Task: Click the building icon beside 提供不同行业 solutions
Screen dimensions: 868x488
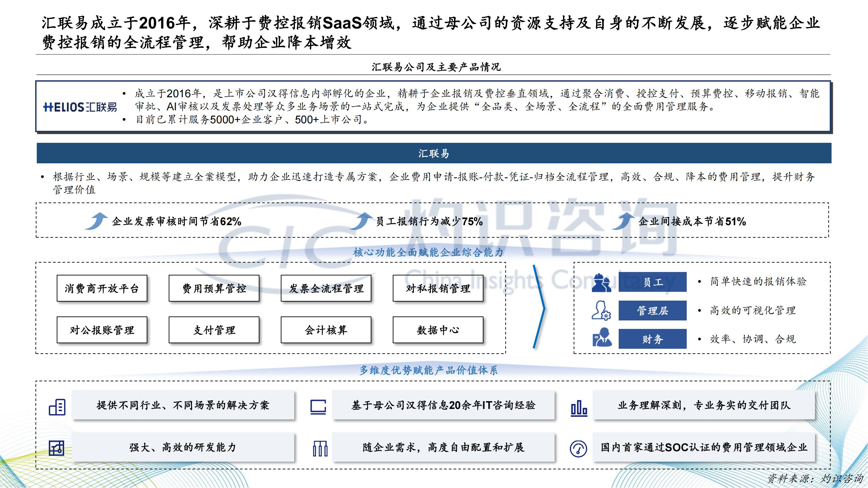Action: tap(57, 407)
